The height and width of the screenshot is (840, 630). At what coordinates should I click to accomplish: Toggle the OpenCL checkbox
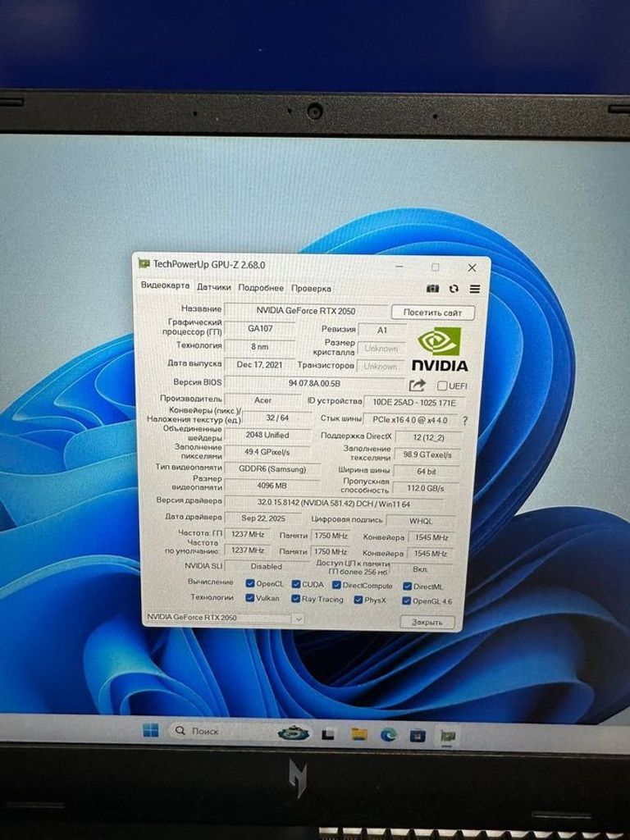pos(249,583)
